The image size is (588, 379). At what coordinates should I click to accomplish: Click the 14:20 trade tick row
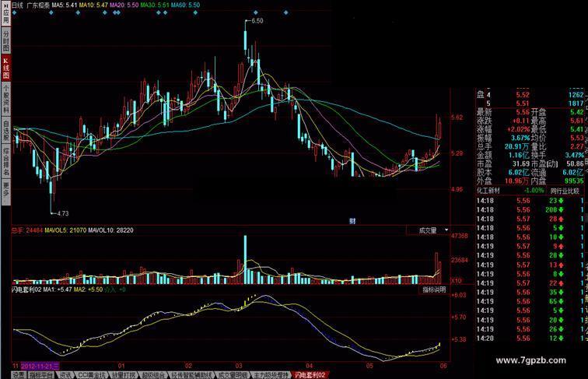(x=530, y=339)
